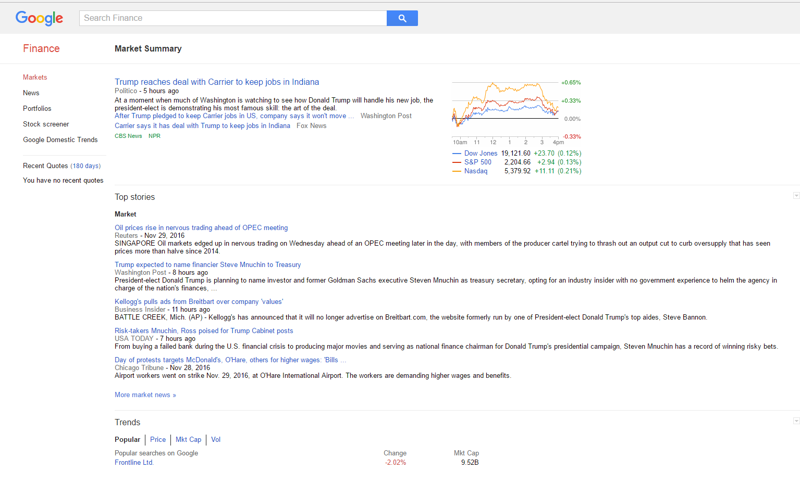Select the Vol tab in Trends
This screenshot has width=800, height=483.
coord(215,439)
